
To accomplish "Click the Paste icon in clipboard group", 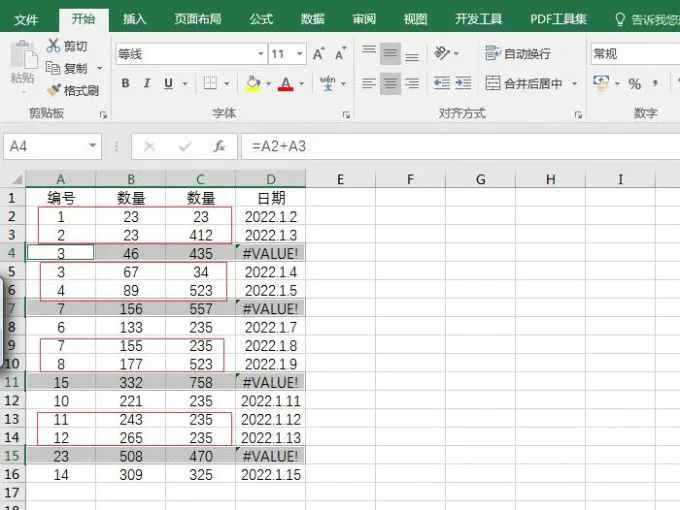I will pos(23,56).
